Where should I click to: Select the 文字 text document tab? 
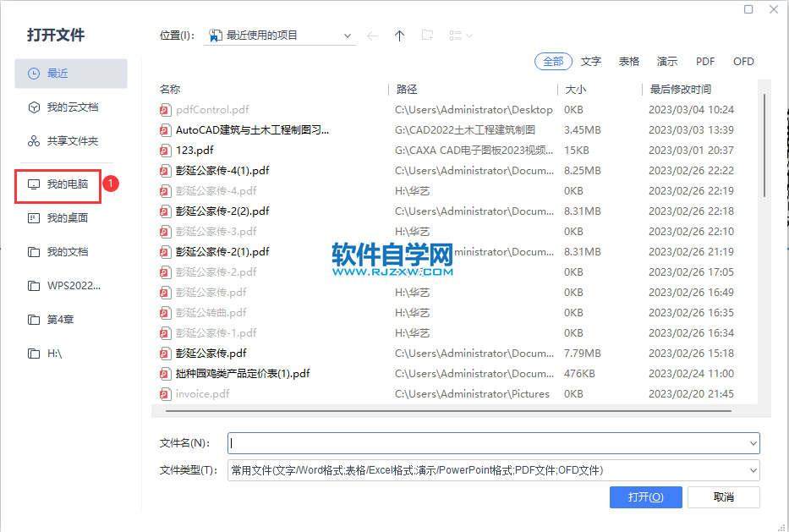[x=591, y=61]
